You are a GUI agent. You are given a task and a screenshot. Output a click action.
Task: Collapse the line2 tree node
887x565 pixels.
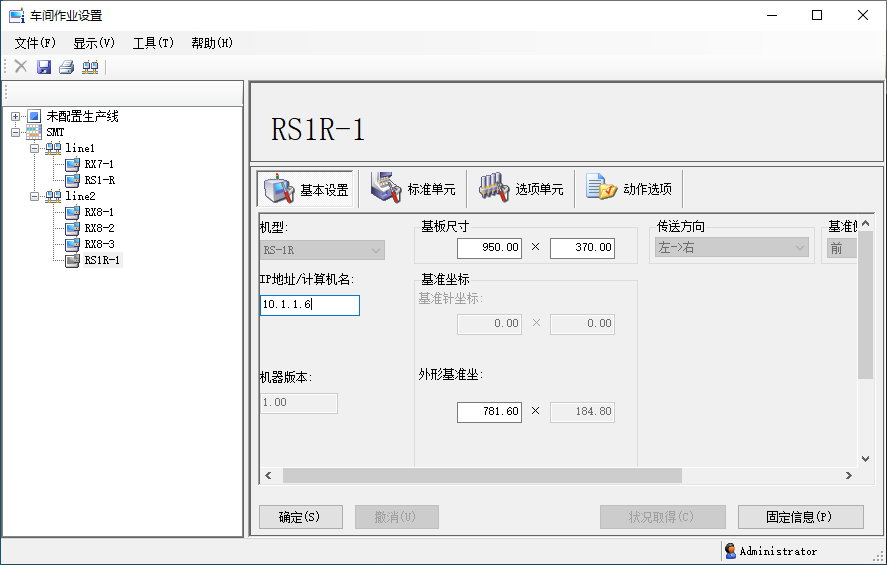35,196
